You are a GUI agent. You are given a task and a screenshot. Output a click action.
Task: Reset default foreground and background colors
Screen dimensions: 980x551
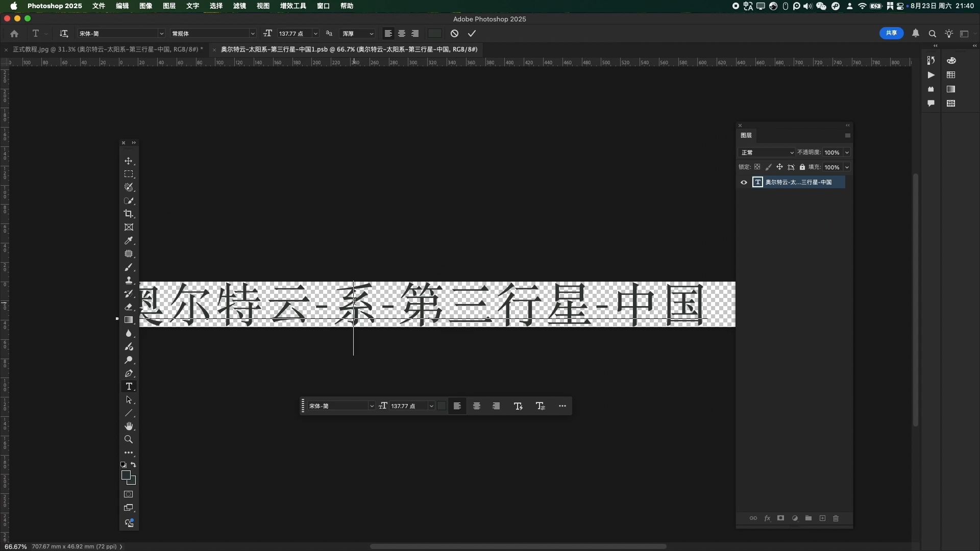(x=124, y=465)
